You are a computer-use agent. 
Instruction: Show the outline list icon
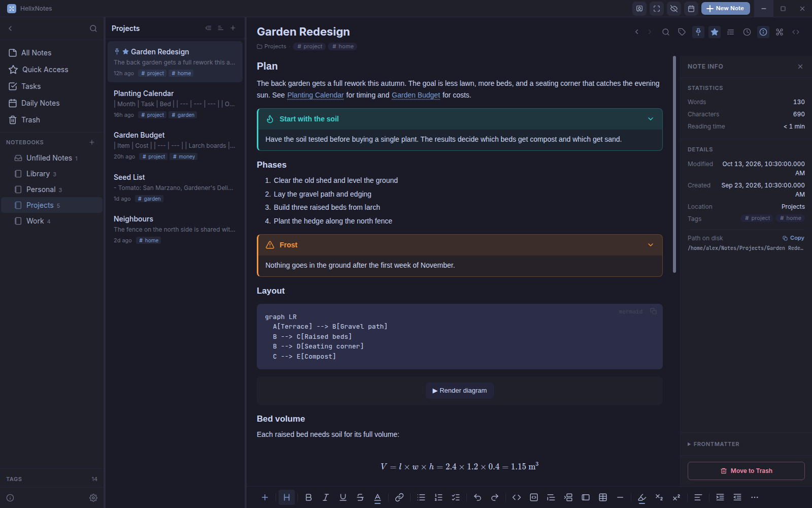(731, 32)
